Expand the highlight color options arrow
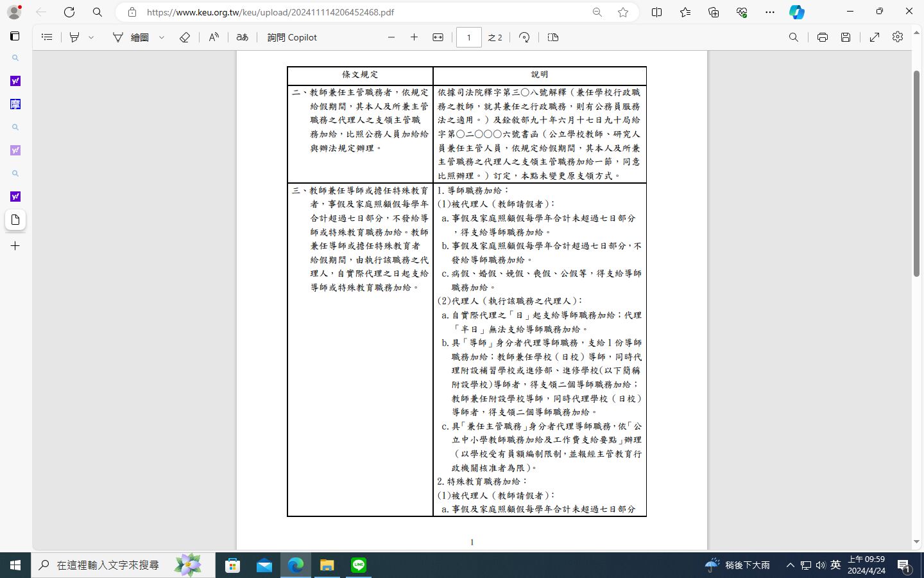The image size is (924, 578). click(x=91, y=37)
